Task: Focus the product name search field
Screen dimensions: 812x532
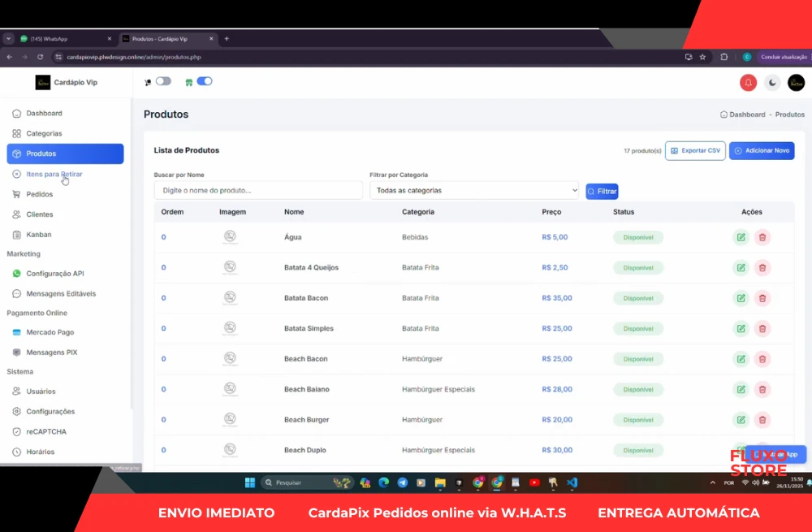Action: 257,190
